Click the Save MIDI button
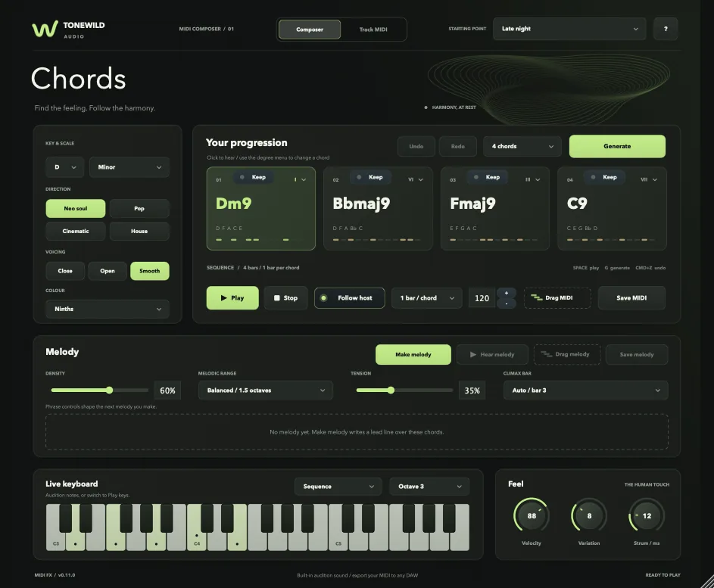Viewport: 714px width, 588px height. click(x=631, y=297)
